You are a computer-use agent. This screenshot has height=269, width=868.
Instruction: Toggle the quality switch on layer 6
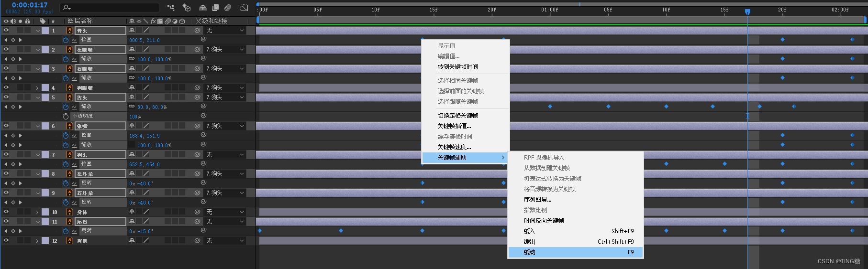(146, 126)
